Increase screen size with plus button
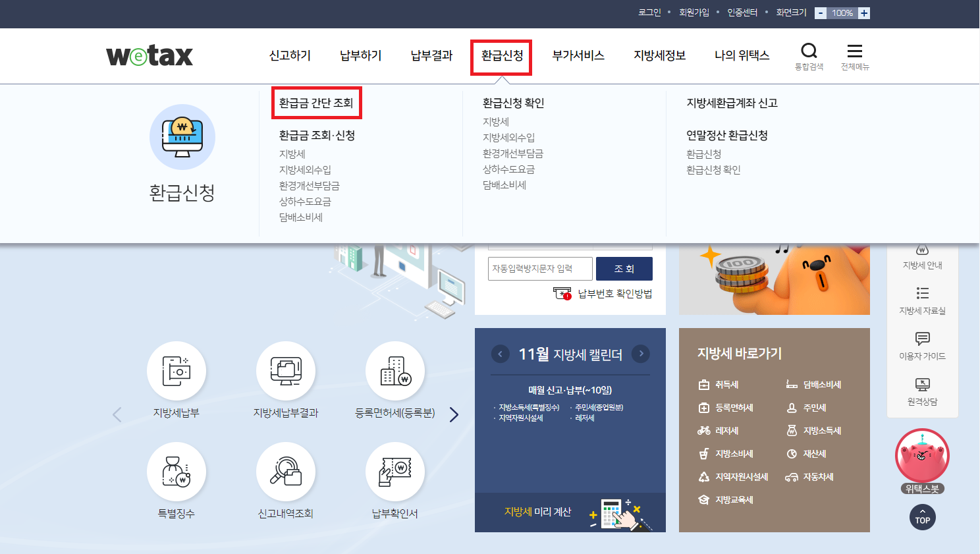The height and width of the screenshot is (554, 980). 864,13
